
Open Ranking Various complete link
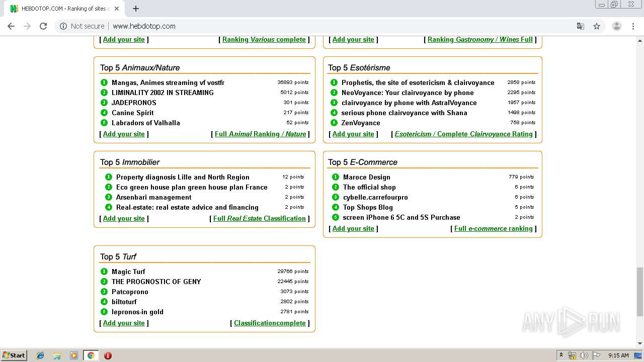tap(264, 39)
